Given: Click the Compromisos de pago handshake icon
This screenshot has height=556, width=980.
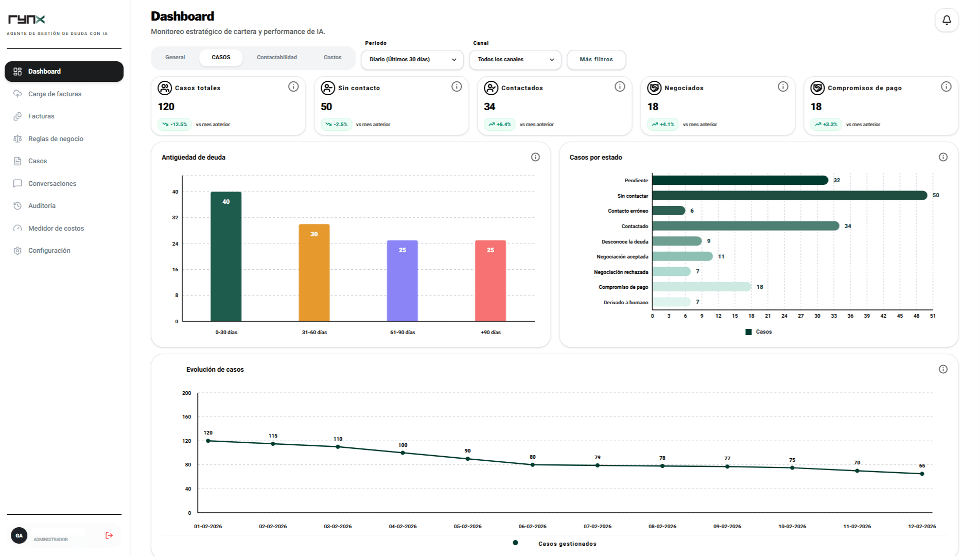Looking at the screenshot, I should [817, 88].
